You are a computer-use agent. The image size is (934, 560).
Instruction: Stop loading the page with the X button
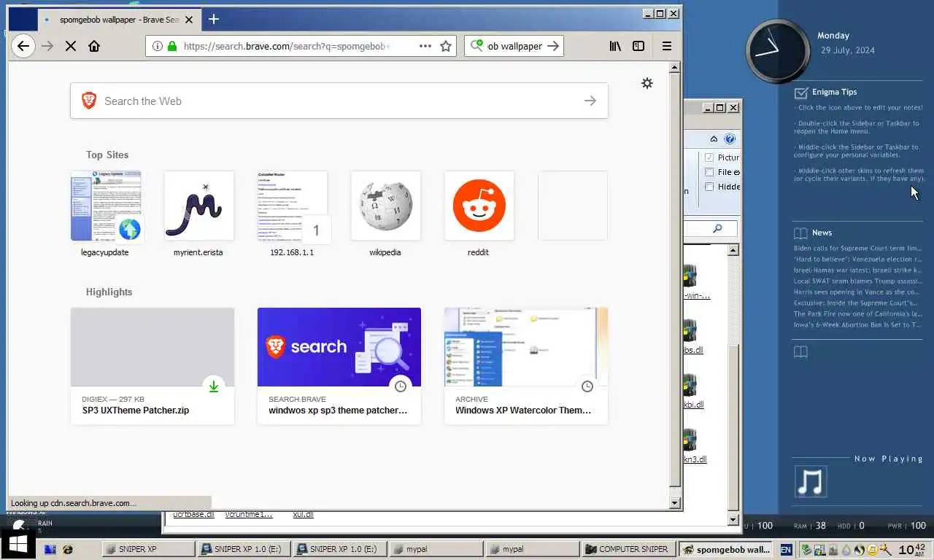pyautogui.click(x=71, y=46)
